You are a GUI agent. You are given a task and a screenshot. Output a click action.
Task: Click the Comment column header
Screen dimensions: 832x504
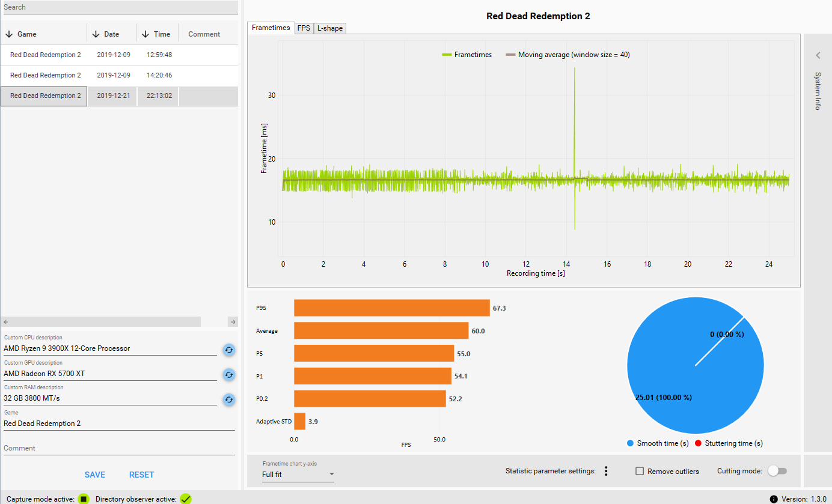coord(204,34)
